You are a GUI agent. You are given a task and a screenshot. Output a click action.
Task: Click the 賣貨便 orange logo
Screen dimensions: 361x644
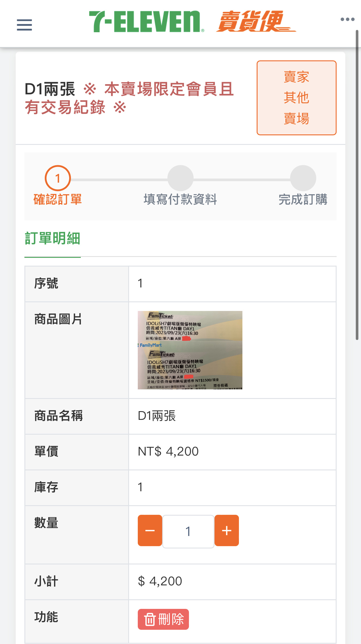coord(256,21)
